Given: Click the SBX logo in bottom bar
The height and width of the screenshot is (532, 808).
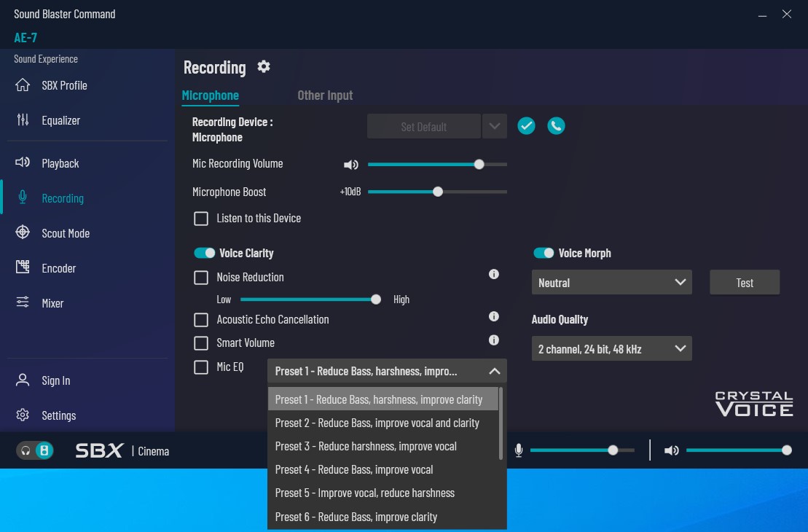Looking at the screenshot, I should click(99, 450).
